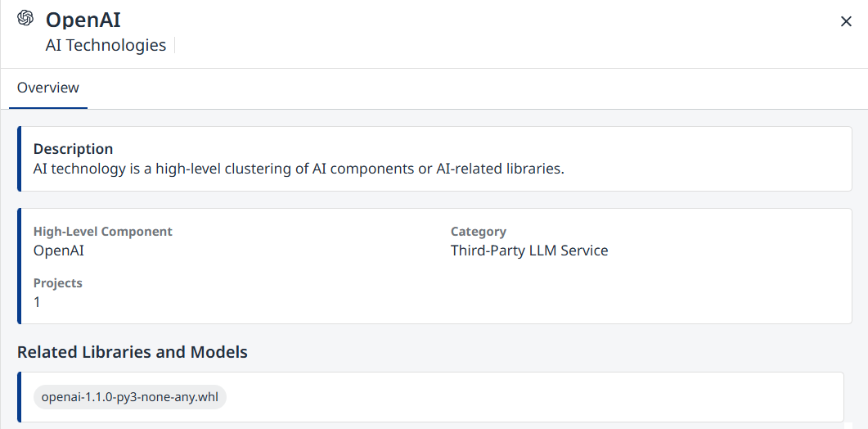Click the OpenAI logo icon
This screenshot has width=868, height=429.
(x=25, y=19)
